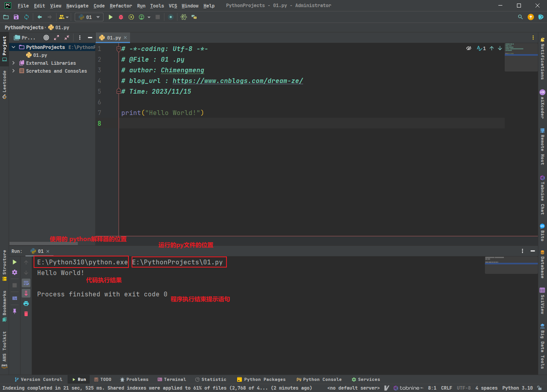Open Search Everywhere with the magnifier icon
The width and height of the screenshot is (547, 392).
520,17
